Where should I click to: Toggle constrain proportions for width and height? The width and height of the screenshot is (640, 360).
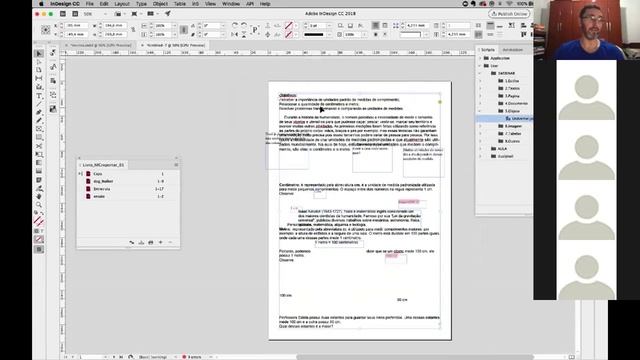click(133, 30)
